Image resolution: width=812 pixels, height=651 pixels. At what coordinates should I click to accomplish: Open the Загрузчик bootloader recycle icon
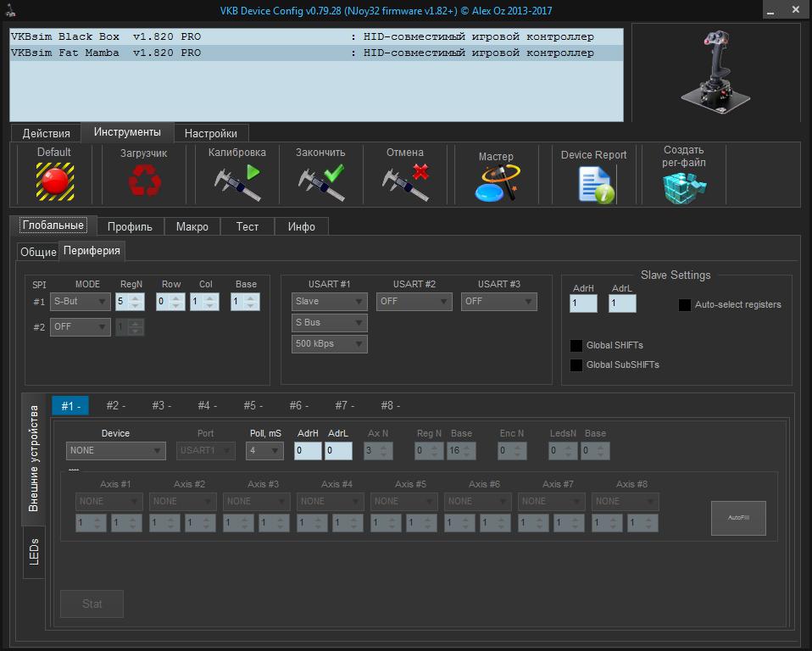[144, 181]
